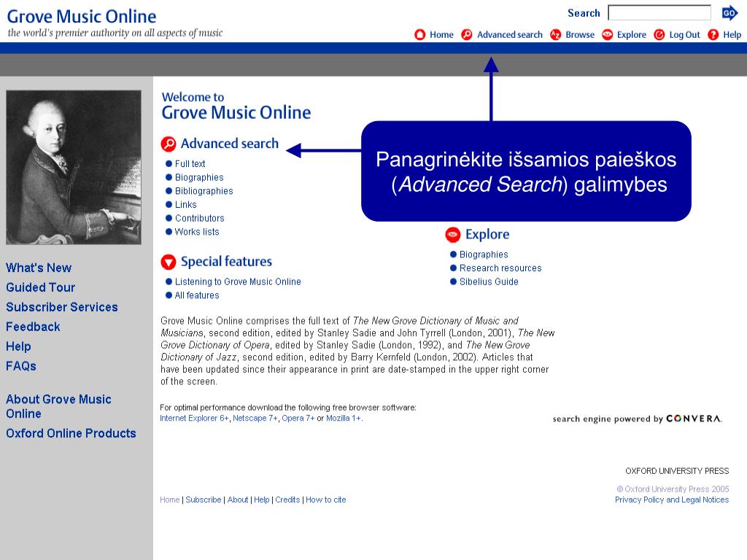The image size is (747, 560).
Task: Open Subscriber Services in the sidebar
Action: pyautogui.click(x=62, y=307)
